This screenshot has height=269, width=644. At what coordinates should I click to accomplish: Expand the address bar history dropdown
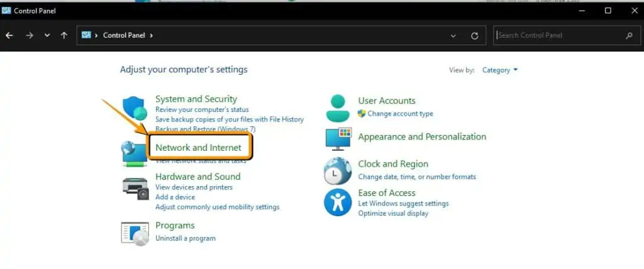tap(453, 36)
